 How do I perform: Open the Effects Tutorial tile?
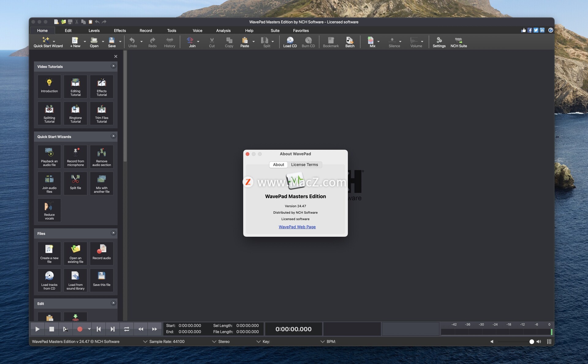pyautogui.click(x=102, y=87)
